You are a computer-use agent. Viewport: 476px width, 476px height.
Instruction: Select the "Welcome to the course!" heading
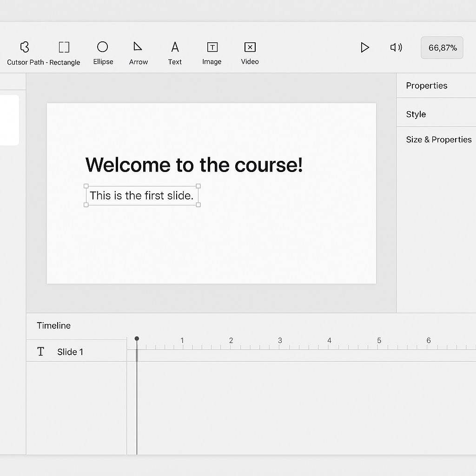tap(194, 165)
